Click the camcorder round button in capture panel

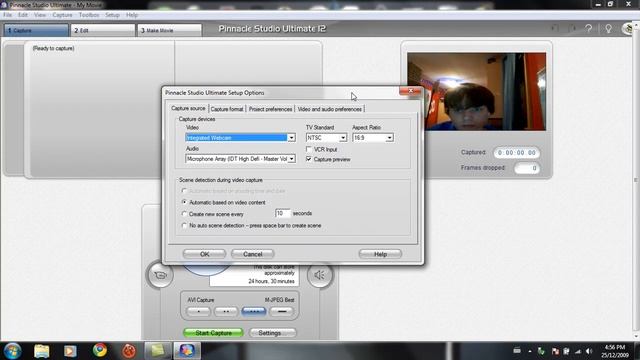pos(160,275)
